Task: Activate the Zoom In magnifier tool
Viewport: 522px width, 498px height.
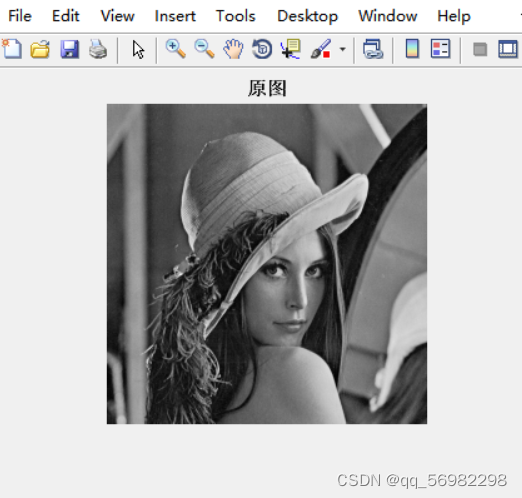Action: point(176,49)
